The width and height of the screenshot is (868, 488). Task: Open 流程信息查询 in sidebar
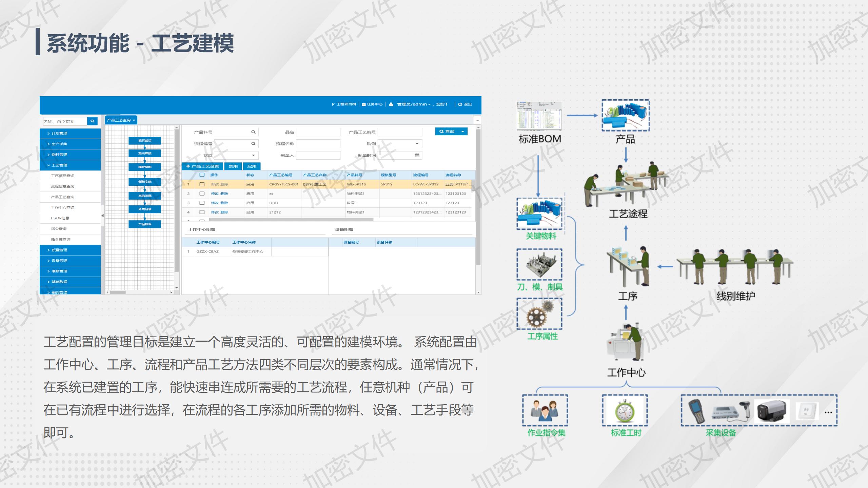[x=70, y=186]
